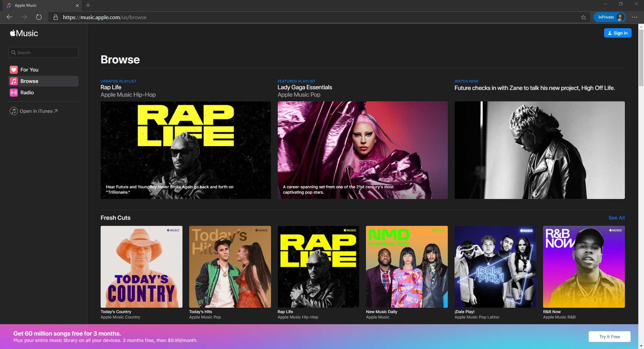The width and height of the screenshot is (644, 349).
Task: Click the scrollbar down arrow
Action: (641, 346)
